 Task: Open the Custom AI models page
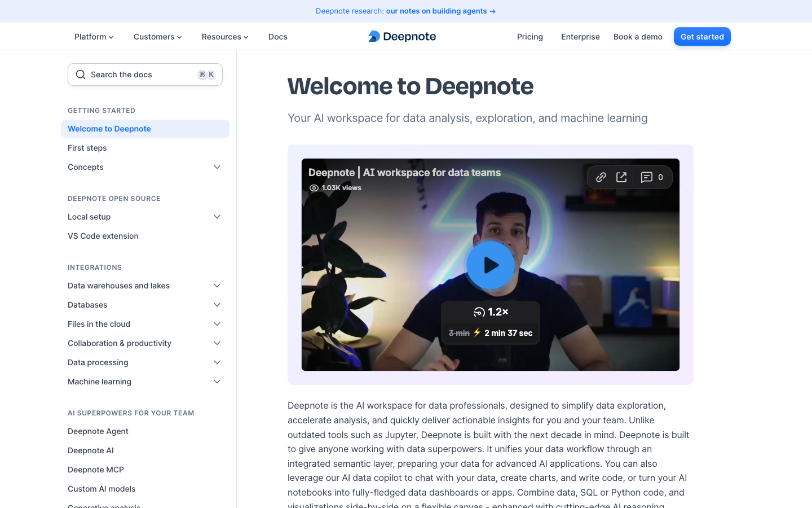pos(101,489)
